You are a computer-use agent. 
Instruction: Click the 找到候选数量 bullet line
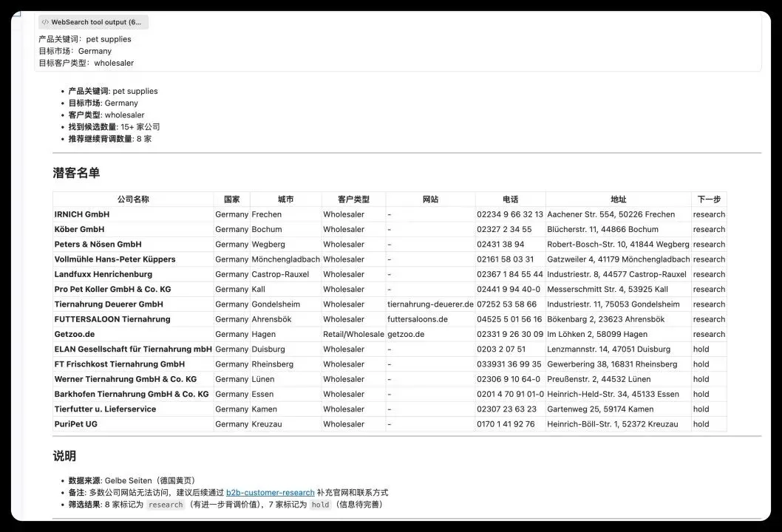tap(115, 127)
